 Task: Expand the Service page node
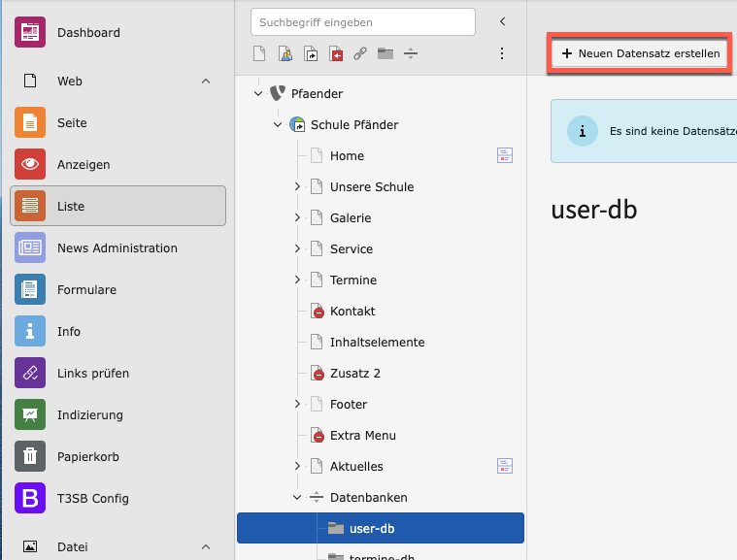(297, 248)
